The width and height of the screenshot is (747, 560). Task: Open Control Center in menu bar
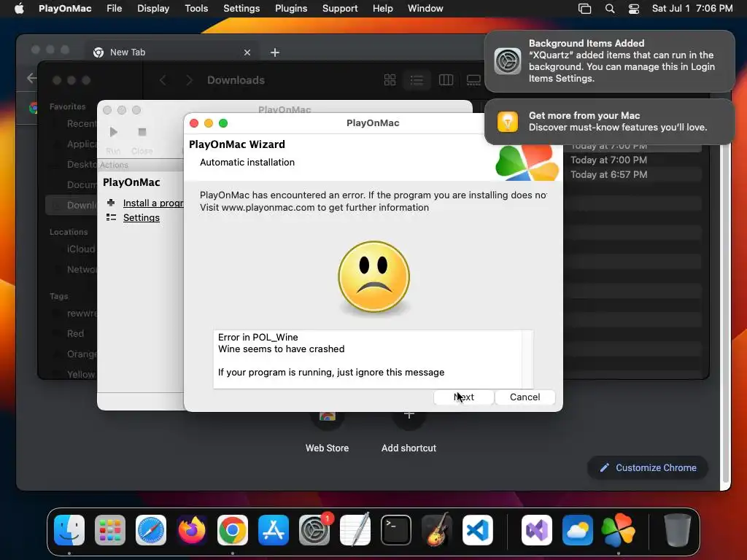coord(634,9)
